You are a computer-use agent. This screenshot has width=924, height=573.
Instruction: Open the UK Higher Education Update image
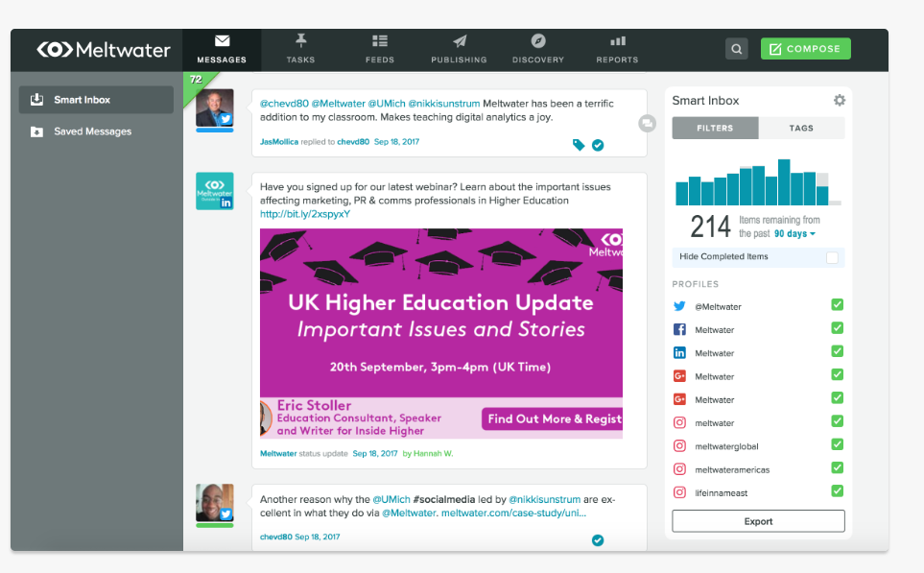(441, 333)
